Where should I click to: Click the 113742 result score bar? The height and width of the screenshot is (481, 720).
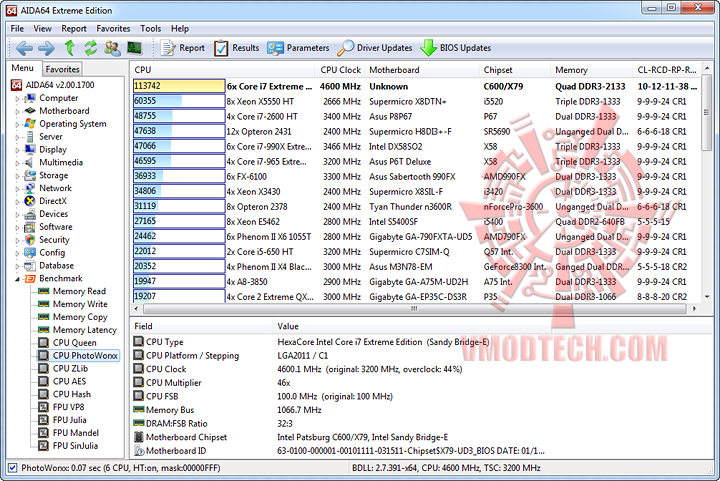[179, 86]
